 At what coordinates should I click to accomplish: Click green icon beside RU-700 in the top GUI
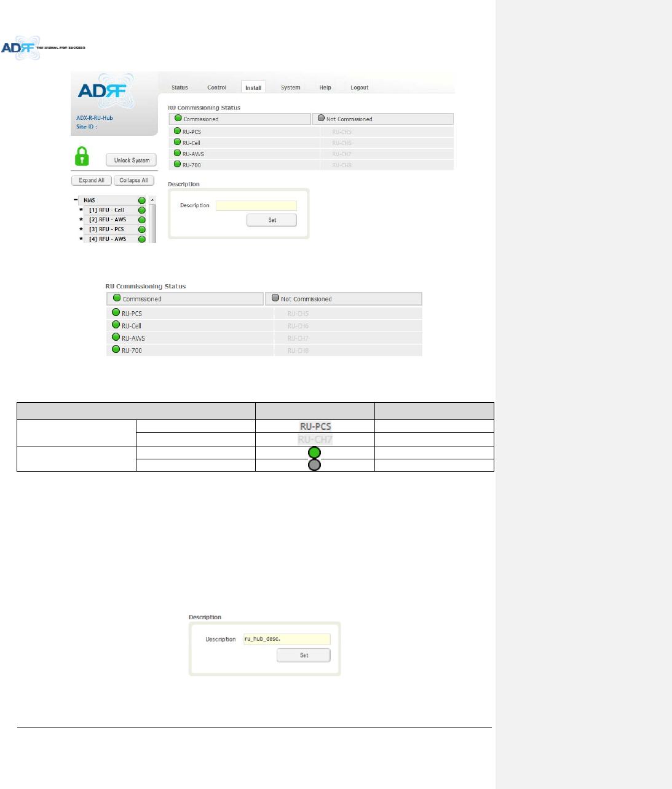point(177,164)
